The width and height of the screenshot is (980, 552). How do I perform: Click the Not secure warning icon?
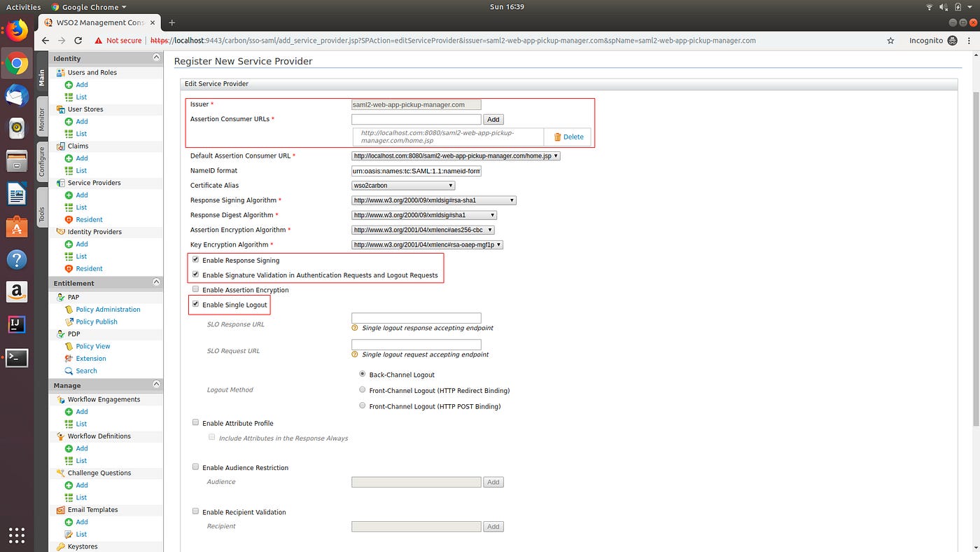click(99, 41)
